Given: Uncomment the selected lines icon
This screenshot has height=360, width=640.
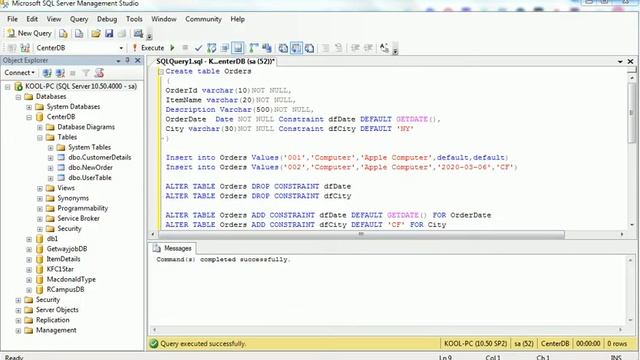Looking at the screenshot, I should click(x=338, y=48).
